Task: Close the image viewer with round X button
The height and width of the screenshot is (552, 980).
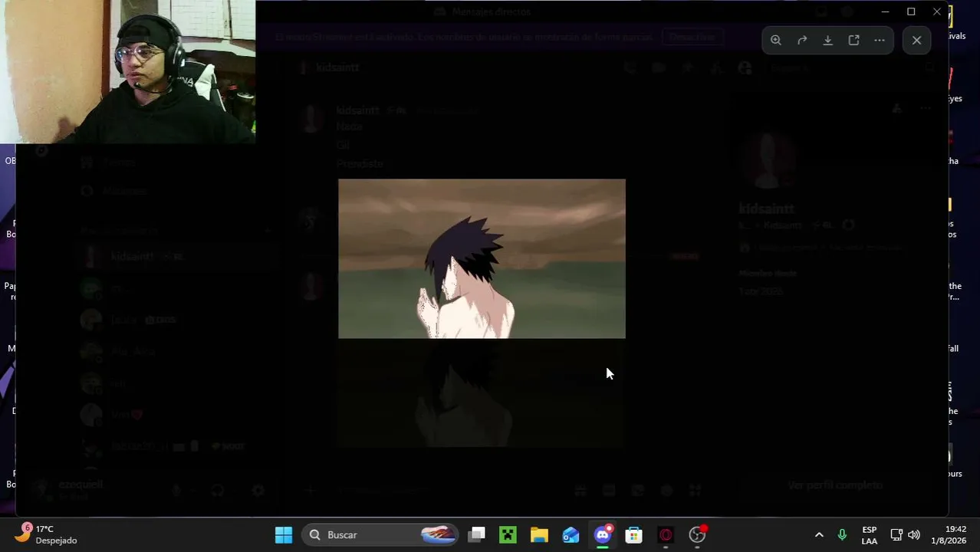Action: 917,40
